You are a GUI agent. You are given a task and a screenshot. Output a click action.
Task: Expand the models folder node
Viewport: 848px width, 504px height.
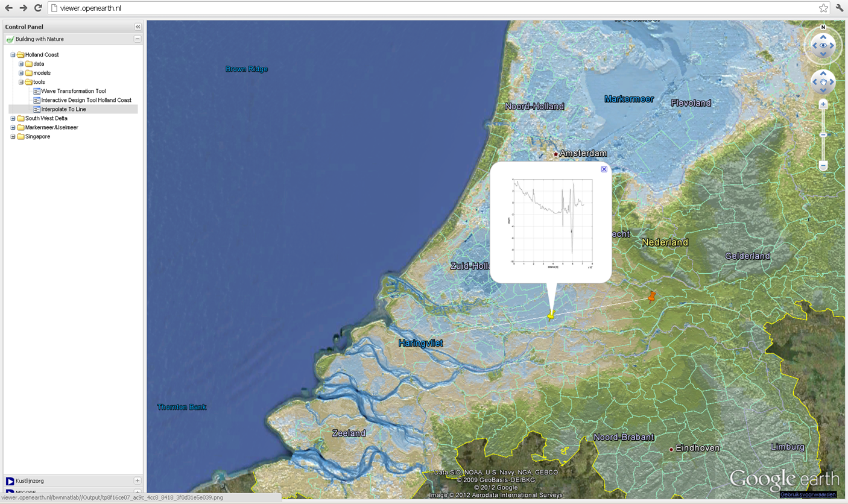pos(21,73)
